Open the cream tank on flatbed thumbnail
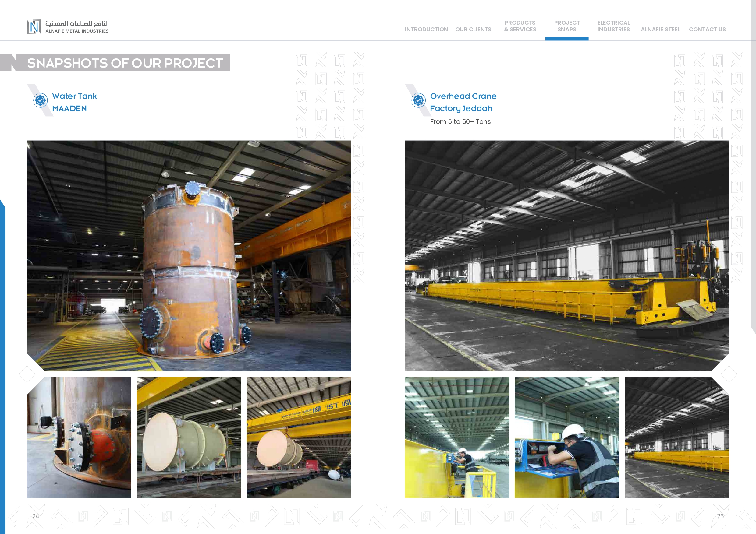This screenshot has width=756, height=534. 189,437
